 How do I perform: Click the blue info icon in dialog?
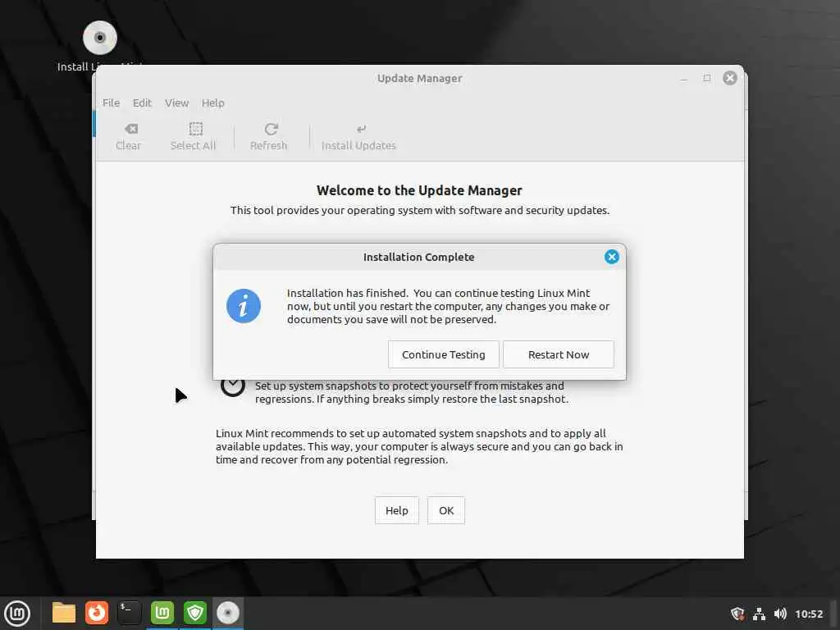pos(243,306)
